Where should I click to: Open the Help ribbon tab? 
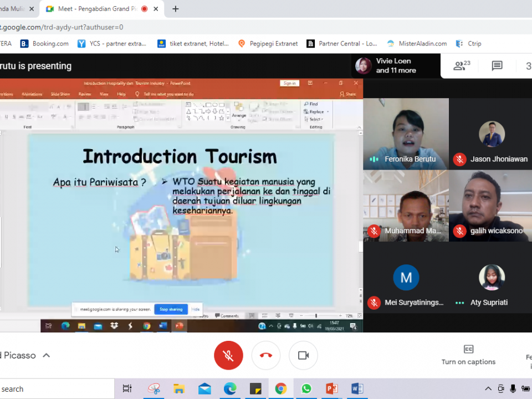121,94
